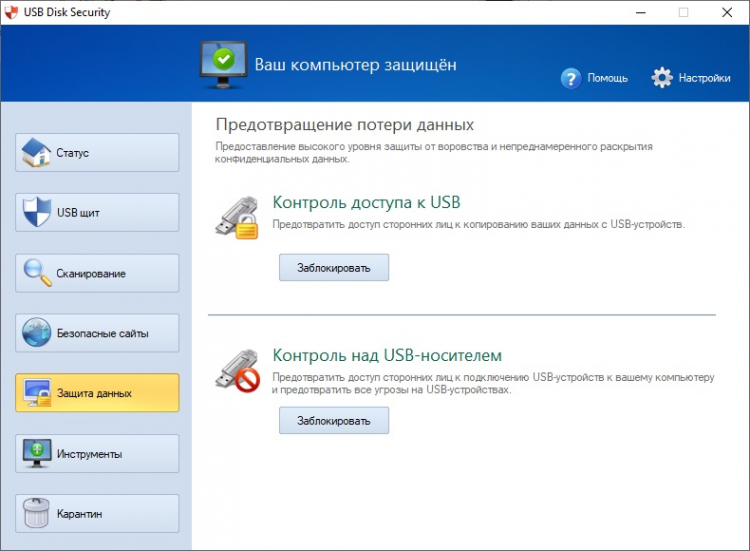750x551 pixels.
Task: Open the Настройки link
Action: 704,78
